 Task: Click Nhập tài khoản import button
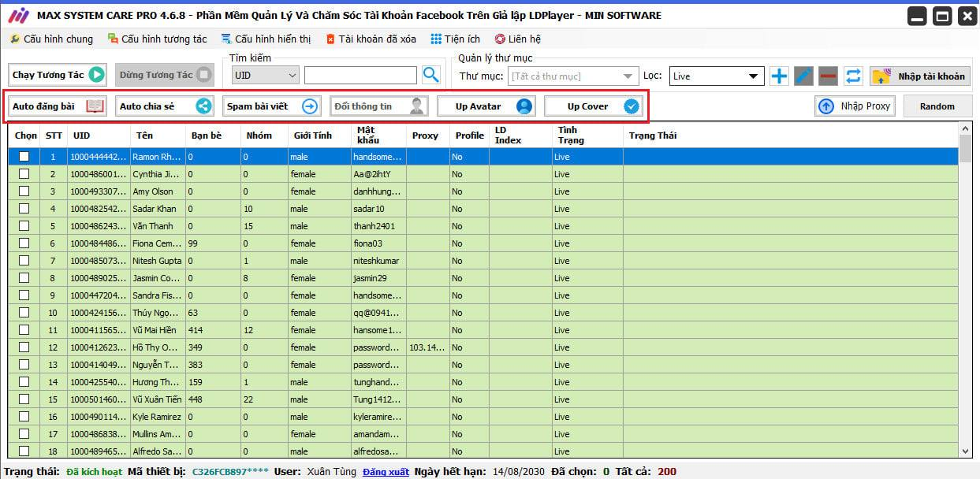pos(920,76)
